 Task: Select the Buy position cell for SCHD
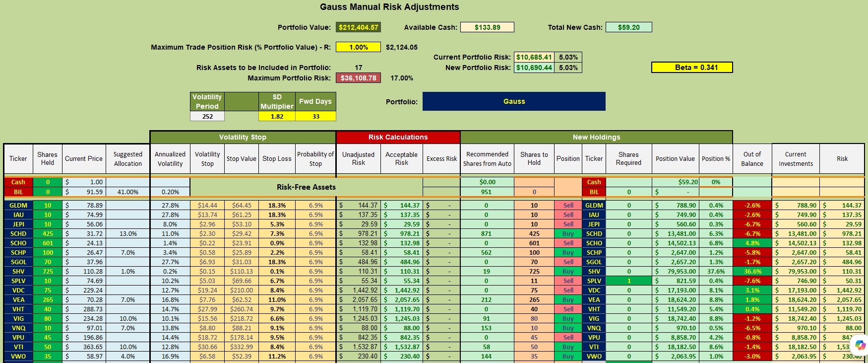point(568,233)
